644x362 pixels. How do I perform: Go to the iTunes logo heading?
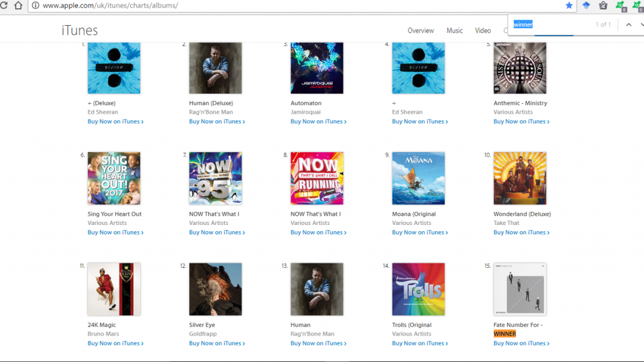(x=80, y=30)
